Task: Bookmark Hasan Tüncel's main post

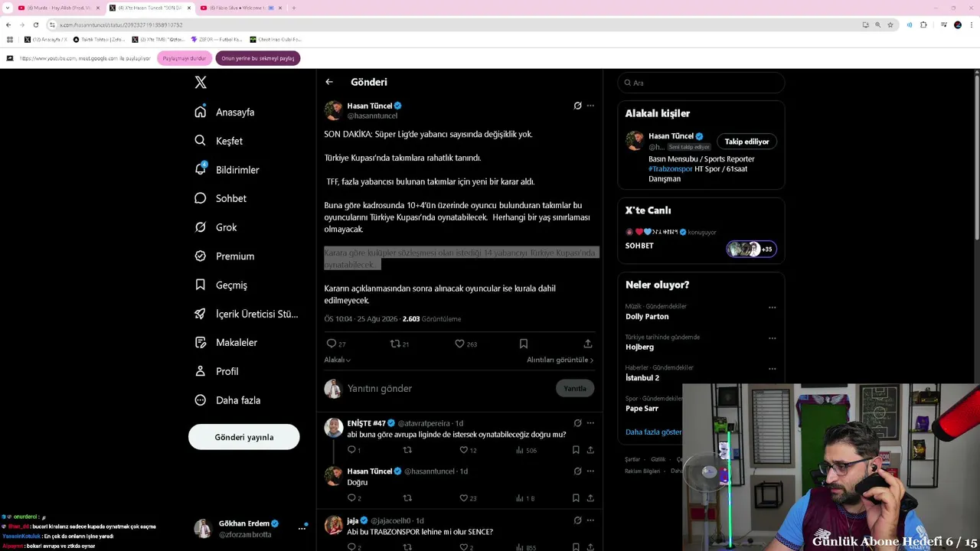Action: coord(524,344)
